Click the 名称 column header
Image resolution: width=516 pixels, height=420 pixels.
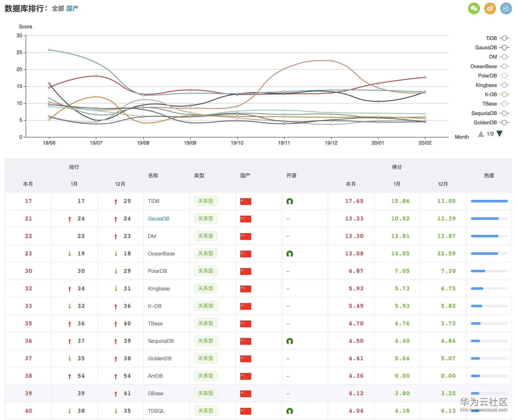click(153, 176)
